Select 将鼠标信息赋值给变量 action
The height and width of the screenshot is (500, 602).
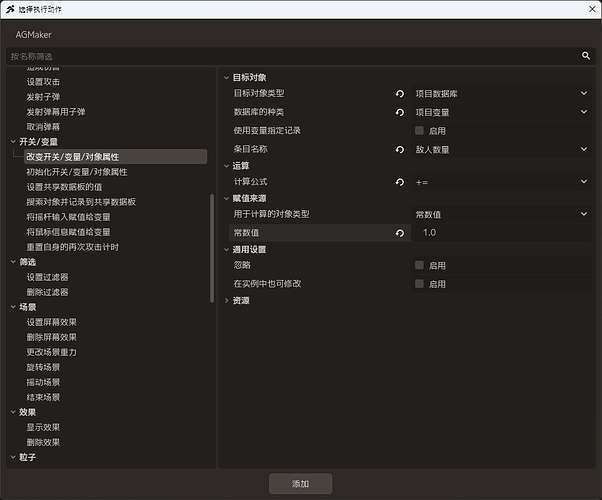coord(68,232)
